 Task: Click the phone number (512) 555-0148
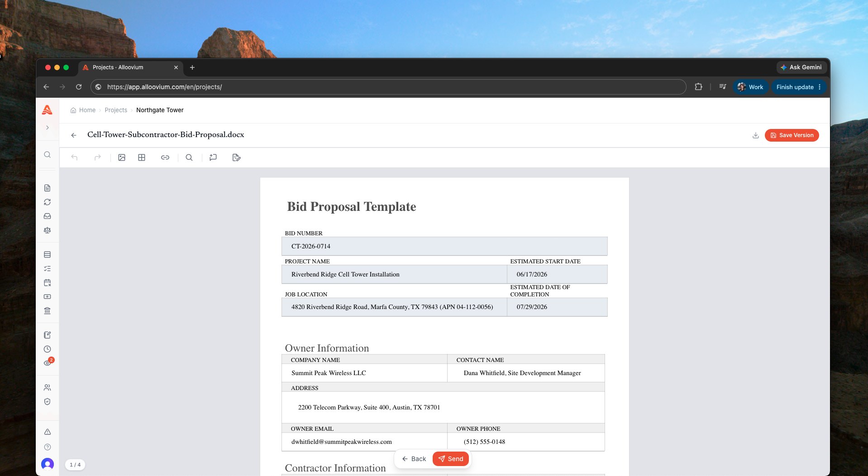[484, 442]
